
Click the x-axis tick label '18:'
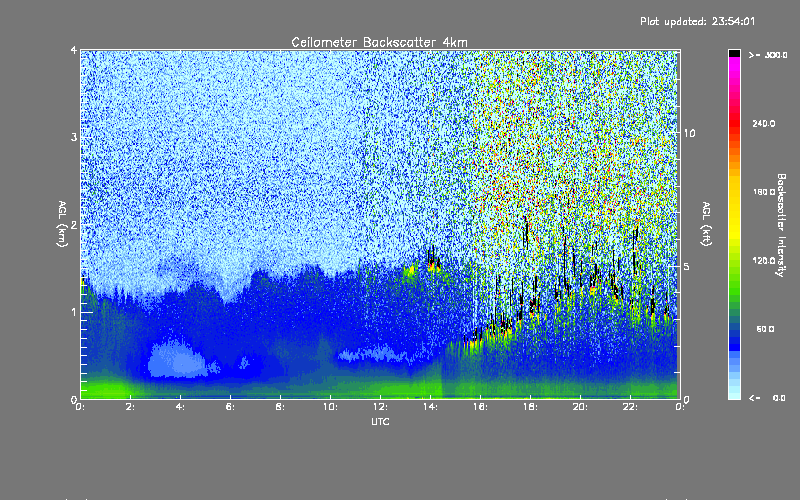tap(531, 407)
